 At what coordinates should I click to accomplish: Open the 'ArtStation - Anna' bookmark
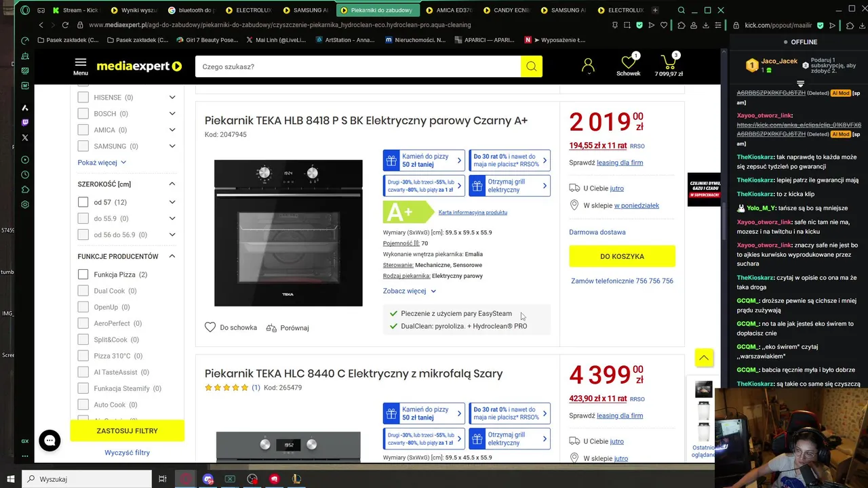[x=345, y=40]
